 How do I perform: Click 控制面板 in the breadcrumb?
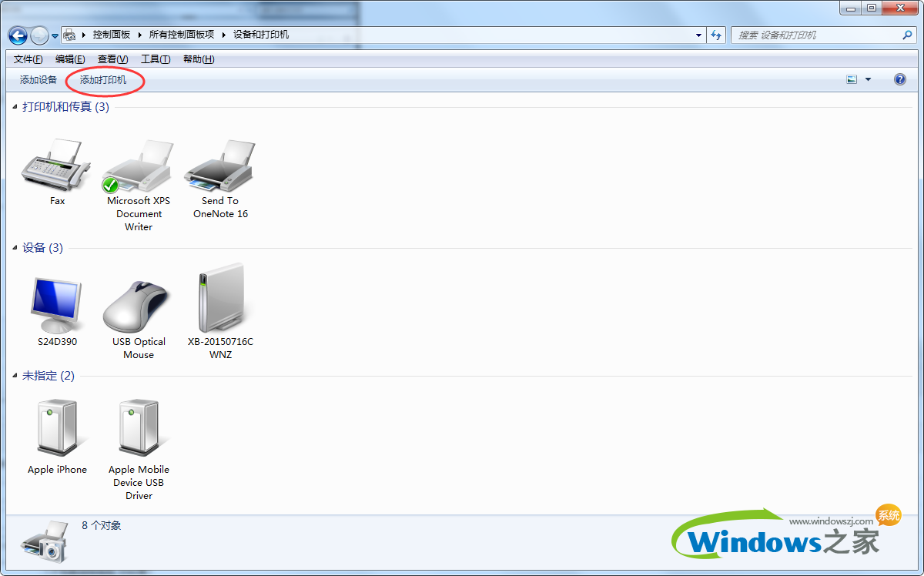point(112,35)
